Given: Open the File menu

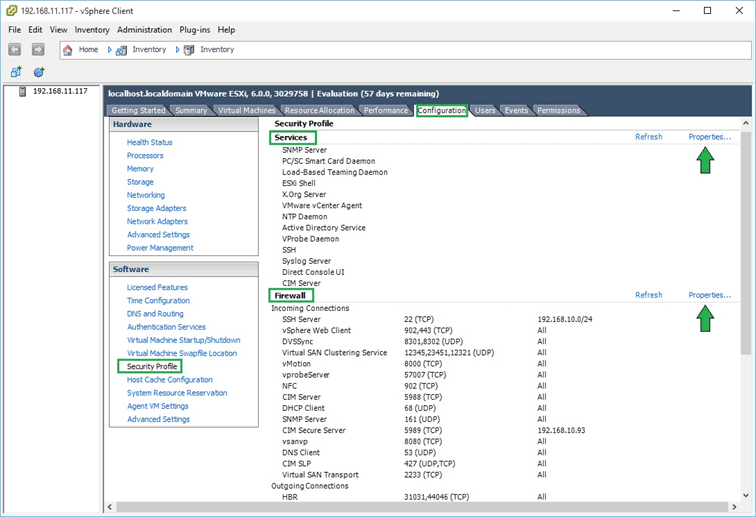Looking at the screenshot, I should 14,30.
